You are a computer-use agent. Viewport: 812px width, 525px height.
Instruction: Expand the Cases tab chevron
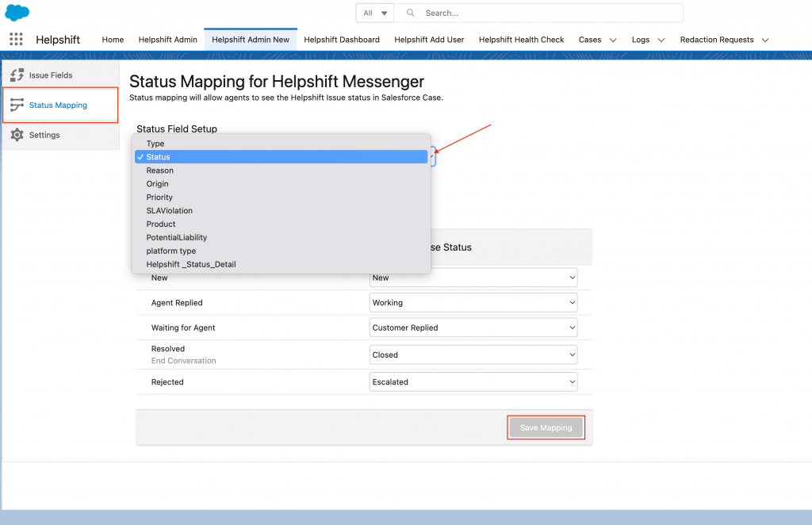click(x=613, y=40)
